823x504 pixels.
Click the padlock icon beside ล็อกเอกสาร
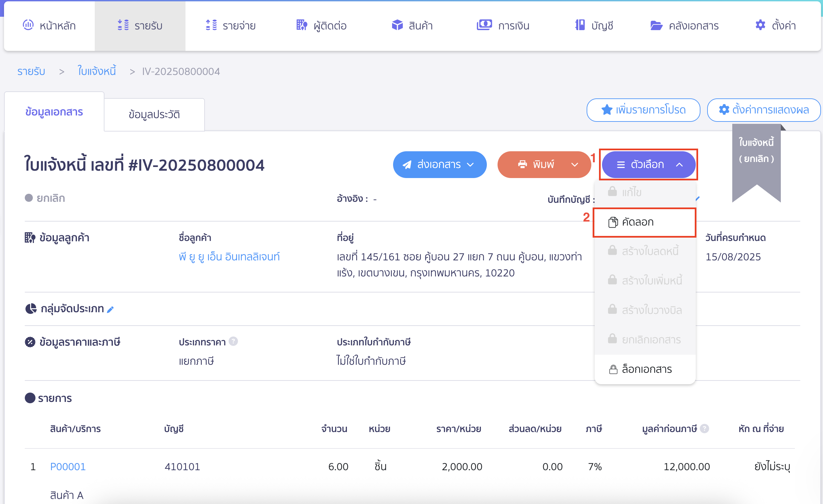click(613, 369)
